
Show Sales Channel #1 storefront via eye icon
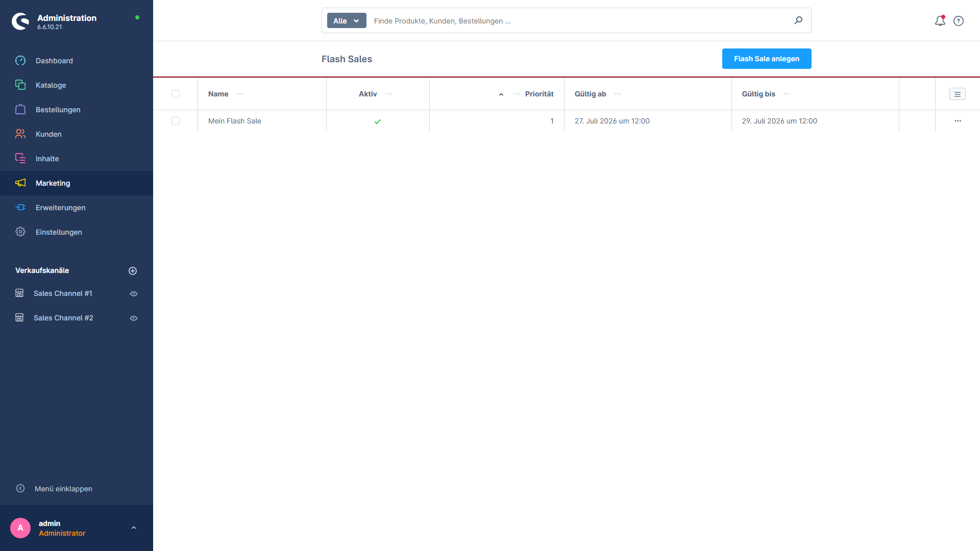click(x=134, y=294)
